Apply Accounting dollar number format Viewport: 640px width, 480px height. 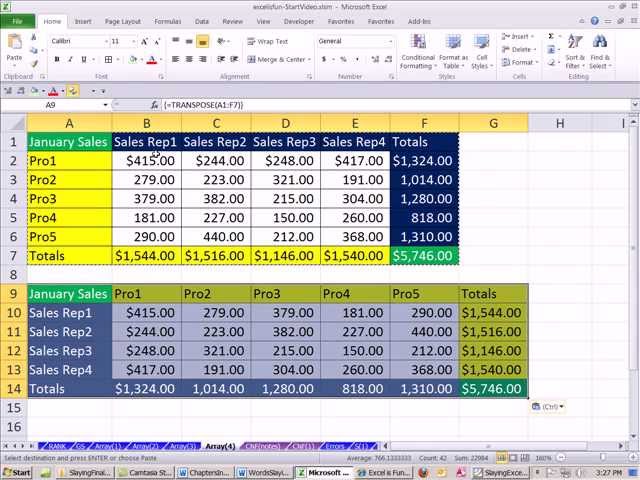coord(324,60)
